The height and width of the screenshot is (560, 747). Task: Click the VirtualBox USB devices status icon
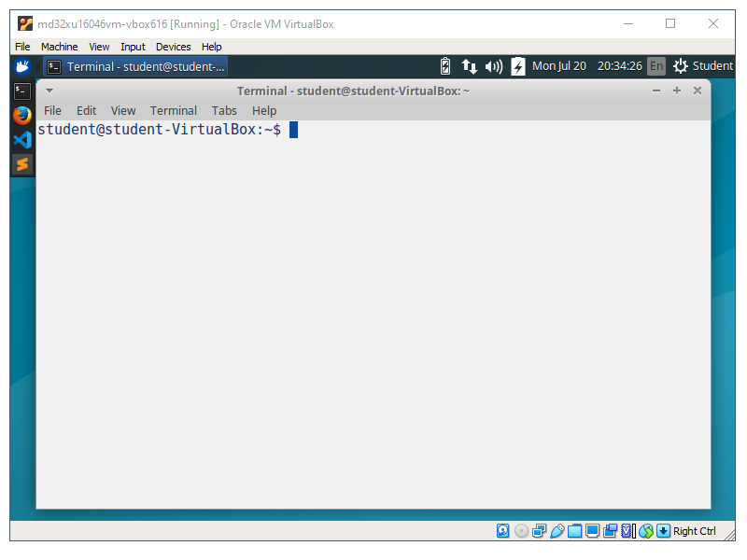point(557,531)
